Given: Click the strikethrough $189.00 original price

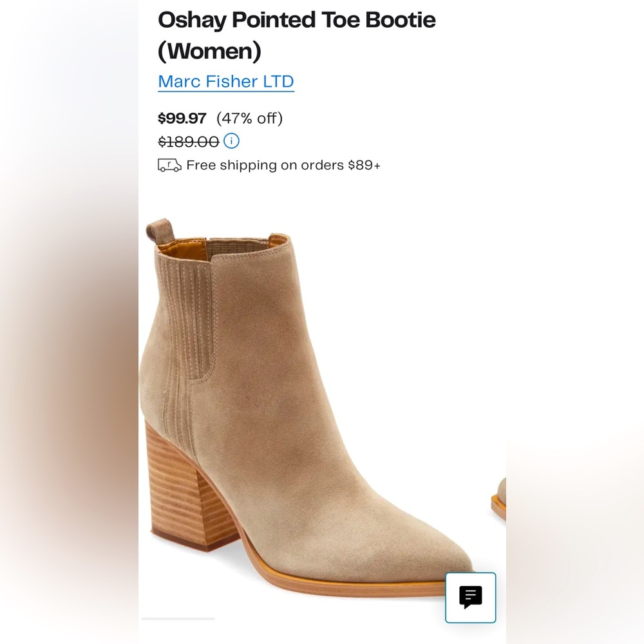Looking at the screenshot, I should pos(187,141).
